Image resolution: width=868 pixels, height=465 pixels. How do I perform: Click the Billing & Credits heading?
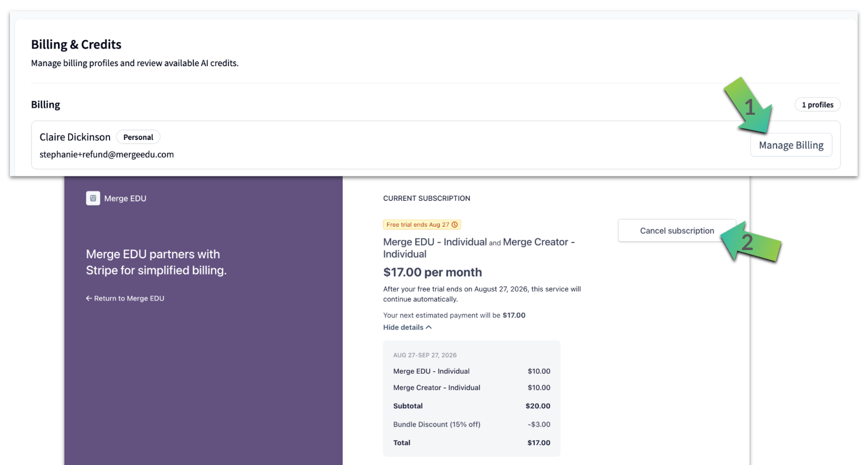point(76,45)
